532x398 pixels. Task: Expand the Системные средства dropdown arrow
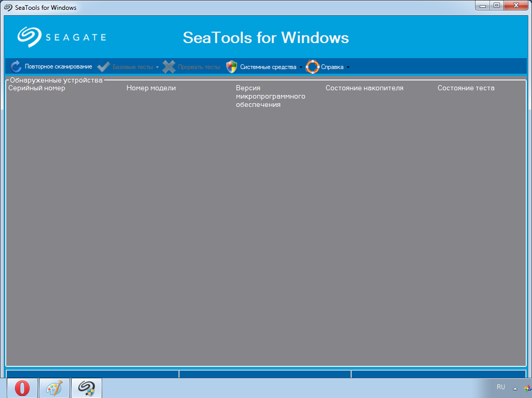[x=301, y=67]
